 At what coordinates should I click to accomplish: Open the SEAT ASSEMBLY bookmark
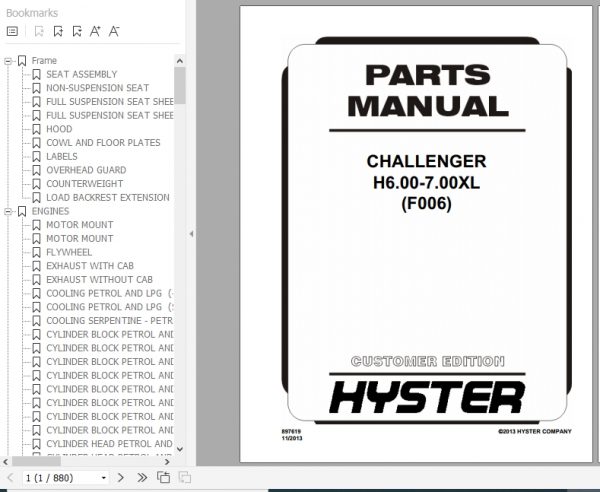point(82,74)
